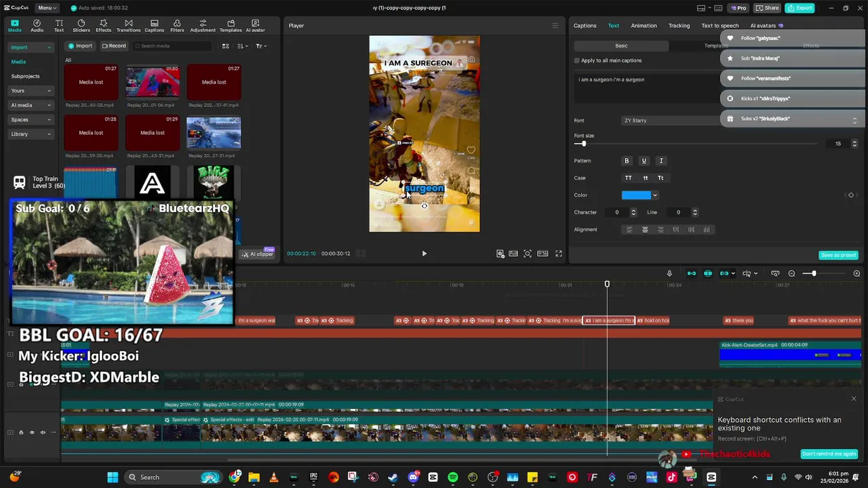
Task: Open the Text panel in the top toolbar
Action: coord(59,26)
